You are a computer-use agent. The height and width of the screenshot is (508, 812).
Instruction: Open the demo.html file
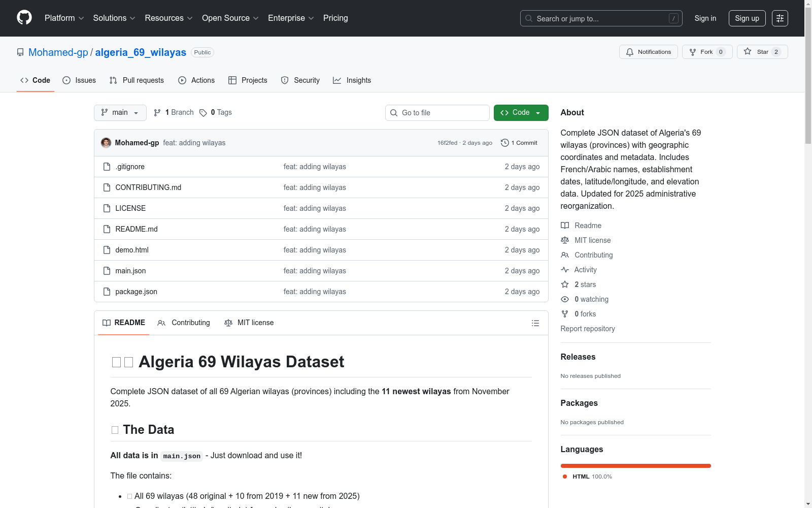[x=132, y=250]
